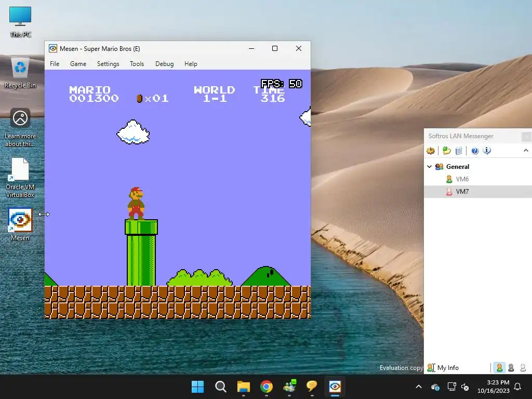
Task: Click the muted speaker tray icon
Action: [465, 387]
